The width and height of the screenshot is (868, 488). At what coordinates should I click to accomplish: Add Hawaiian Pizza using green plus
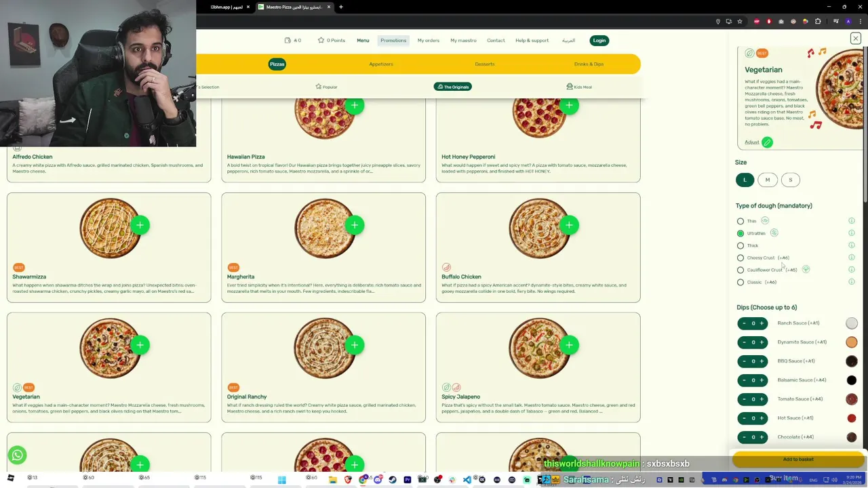pyautogui.click(x=354, y=105)
